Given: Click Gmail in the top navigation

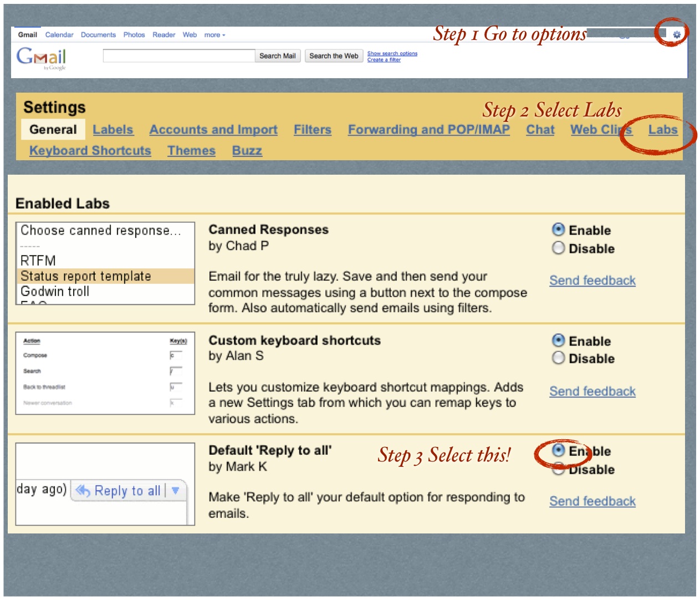Looking at the screenshot, I should coord(28,35).
